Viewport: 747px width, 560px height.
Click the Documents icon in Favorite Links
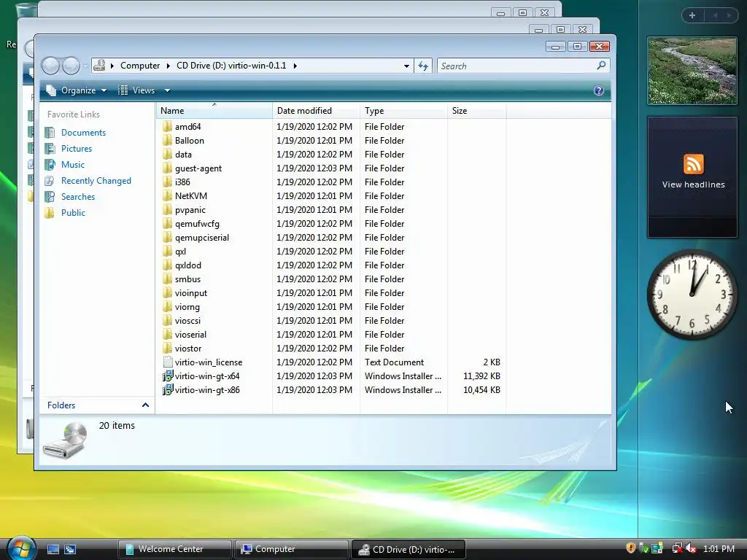pyautogui.click(x=50, y=133)
